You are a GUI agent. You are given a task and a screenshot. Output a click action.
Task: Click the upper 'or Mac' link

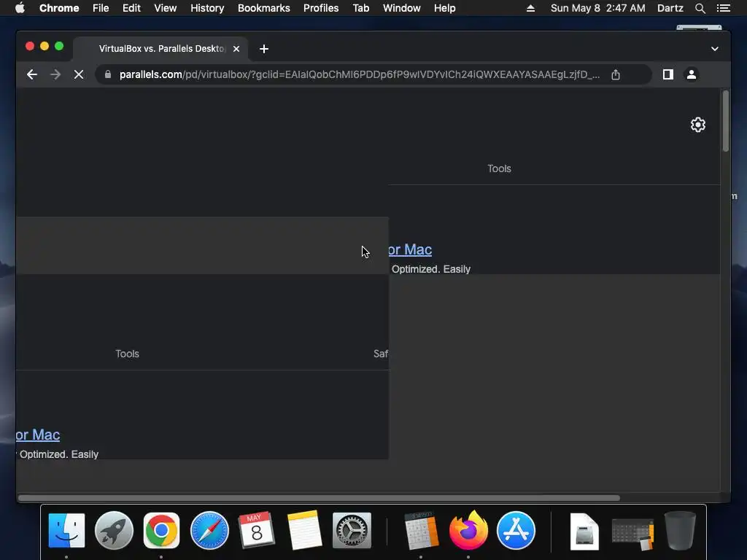[x=410, y=249]
